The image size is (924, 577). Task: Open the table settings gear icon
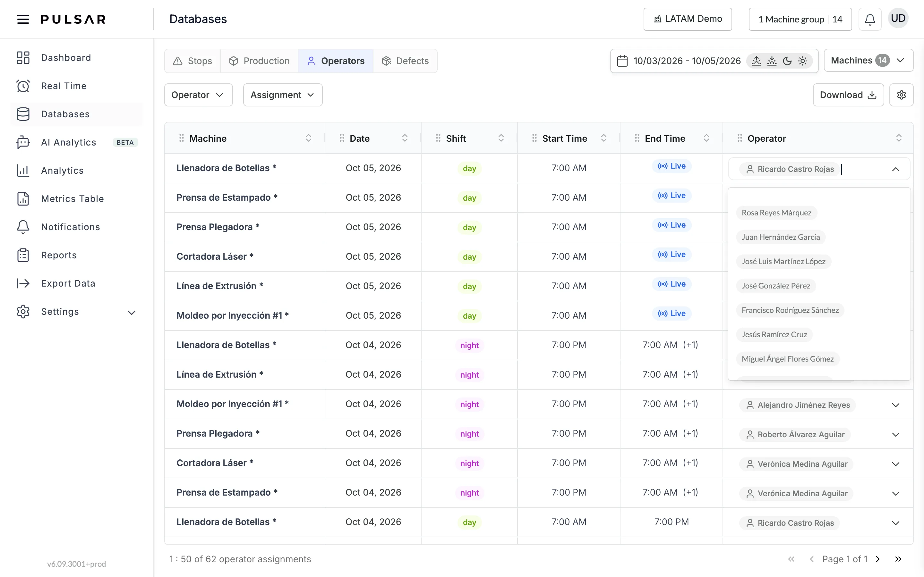[x=901, y=95]
